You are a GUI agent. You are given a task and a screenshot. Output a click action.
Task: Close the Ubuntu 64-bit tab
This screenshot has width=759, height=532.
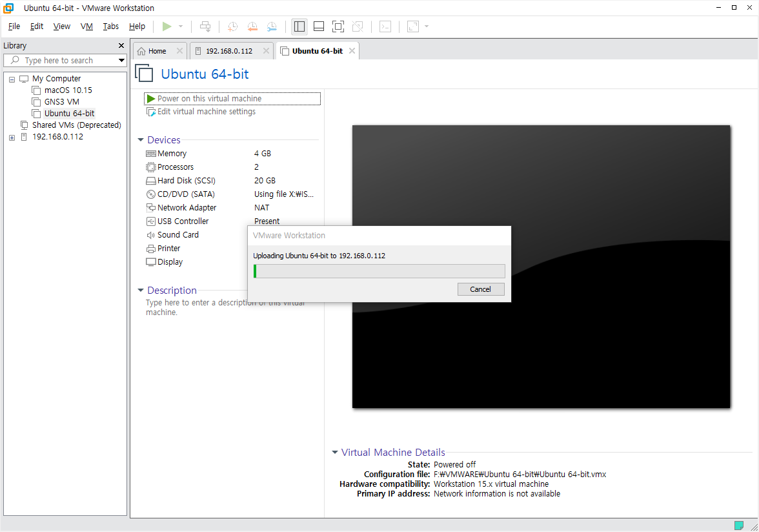pyautogui.click(x=352, y=51)
